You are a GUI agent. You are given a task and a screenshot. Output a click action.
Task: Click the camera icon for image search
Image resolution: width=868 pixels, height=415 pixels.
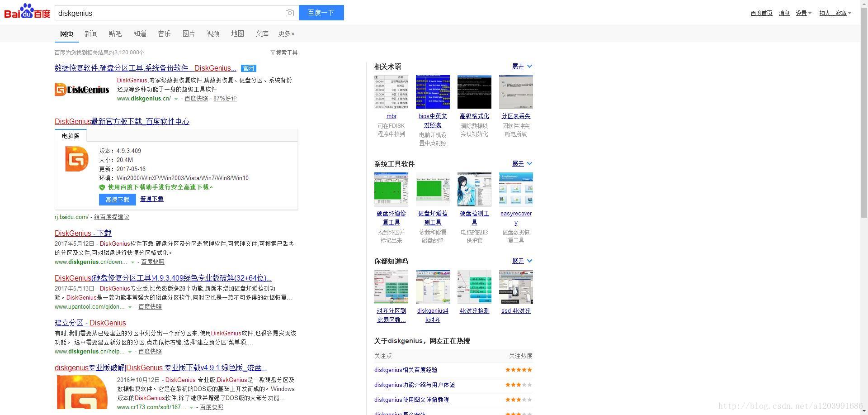click(289, 13)
